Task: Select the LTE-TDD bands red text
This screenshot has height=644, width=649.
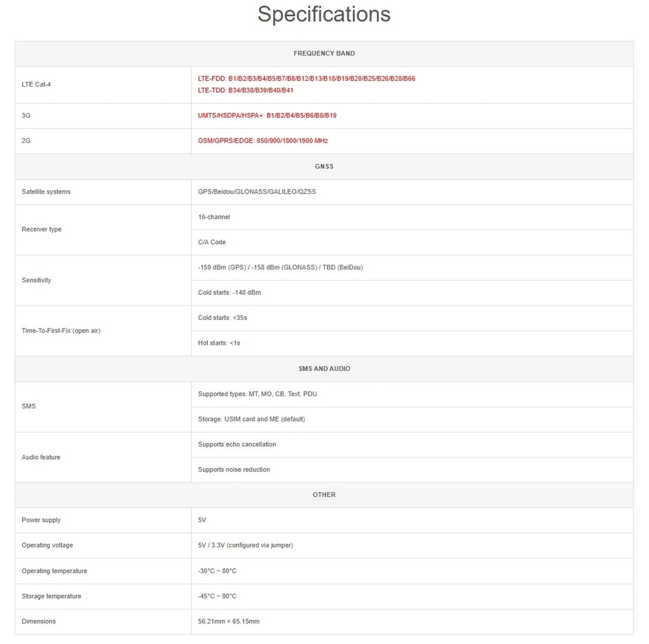Action: (246, 90)
